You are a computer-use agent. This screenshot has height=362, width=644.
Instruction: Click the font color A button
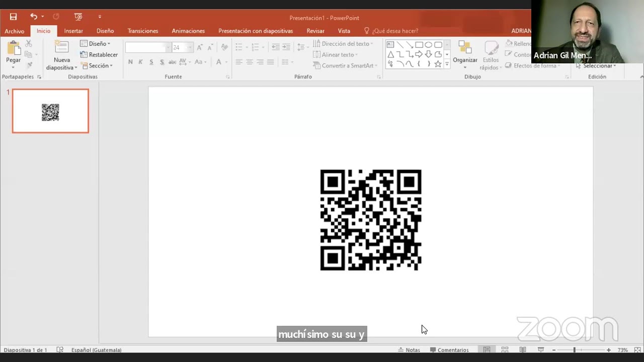[219, 62]
